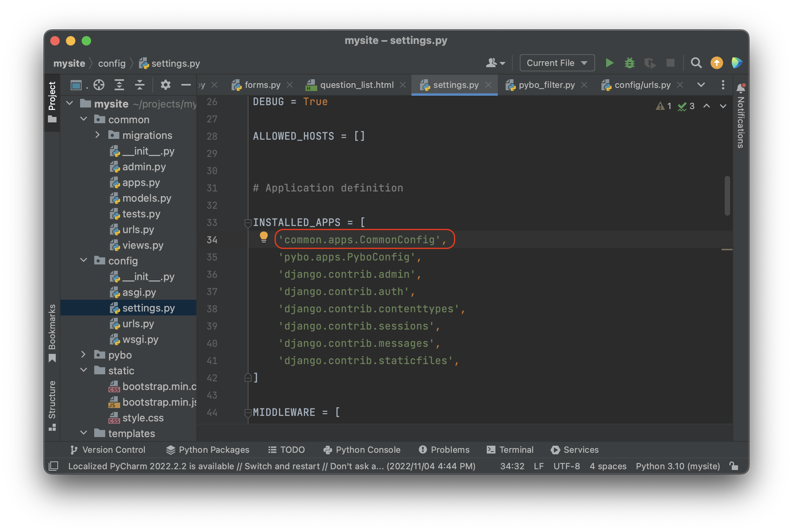
Task: Open the Notifications bell panel
Action: (740, 88)
